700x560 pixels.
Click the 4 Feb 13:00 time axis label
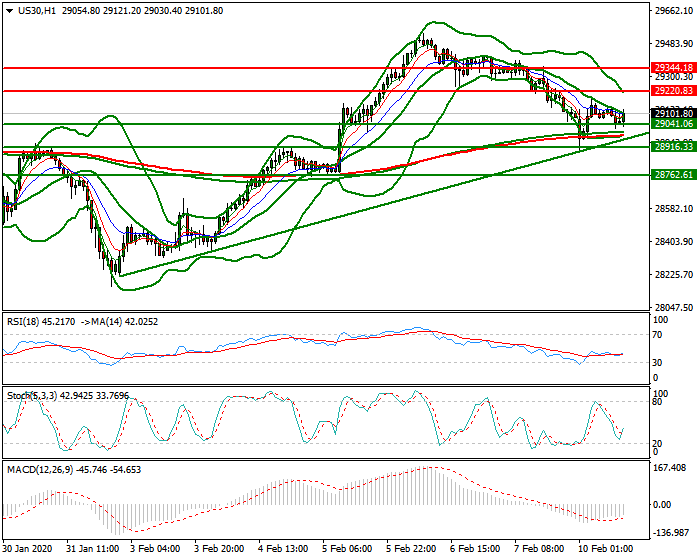pos(283,548)
